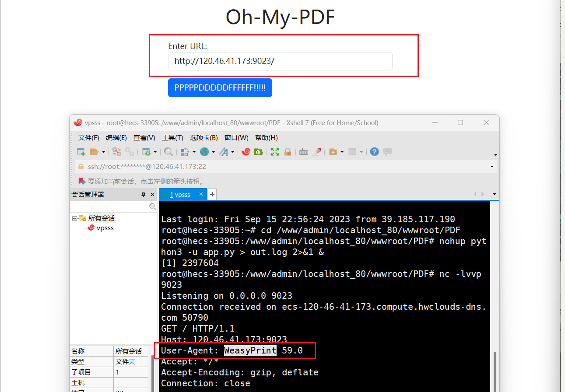This screenshot has width=565, height=392.
Task: Collapse the 所有会话 tree node
Action: coord(75,218)
